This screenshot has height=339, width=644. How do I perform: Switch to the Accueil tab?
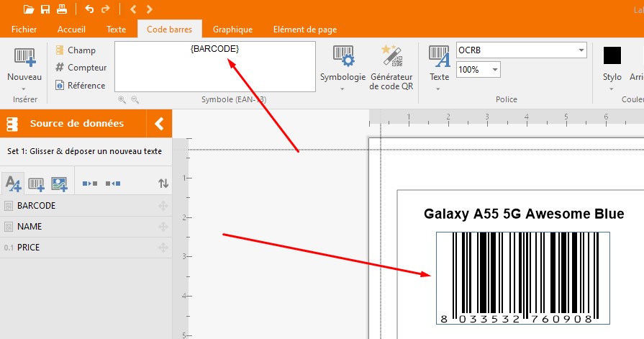tap(71, 30)
